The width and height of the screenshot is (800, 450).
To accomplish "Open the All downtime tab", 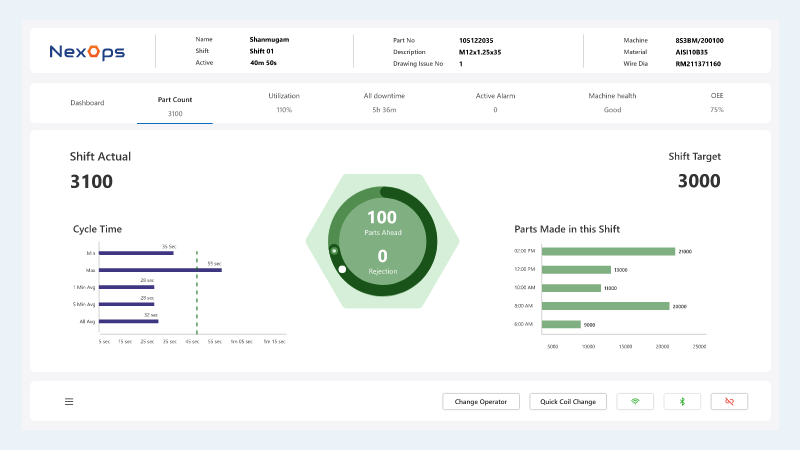I will (x=384, y=103).
